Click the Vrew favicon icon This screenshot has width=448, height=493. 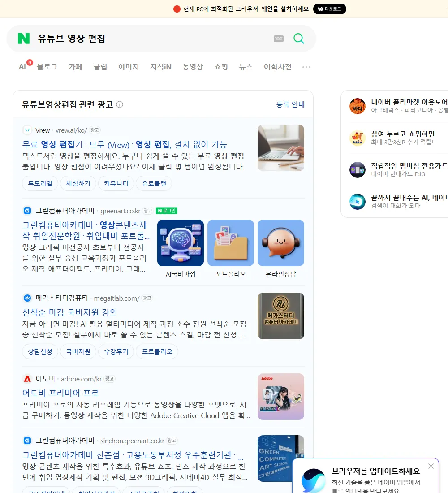(x=27, y=130)
